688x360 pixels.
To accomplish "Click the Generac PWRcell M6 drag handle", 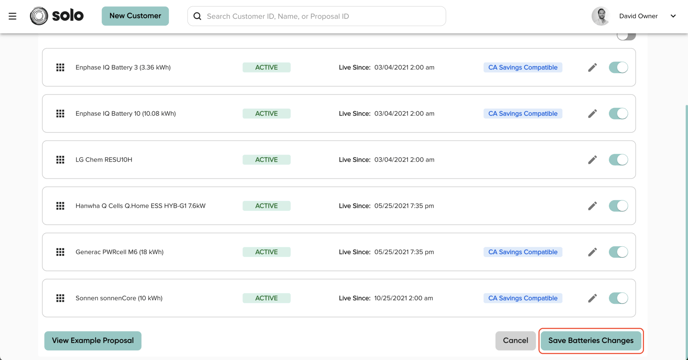I will click(60, 252).
